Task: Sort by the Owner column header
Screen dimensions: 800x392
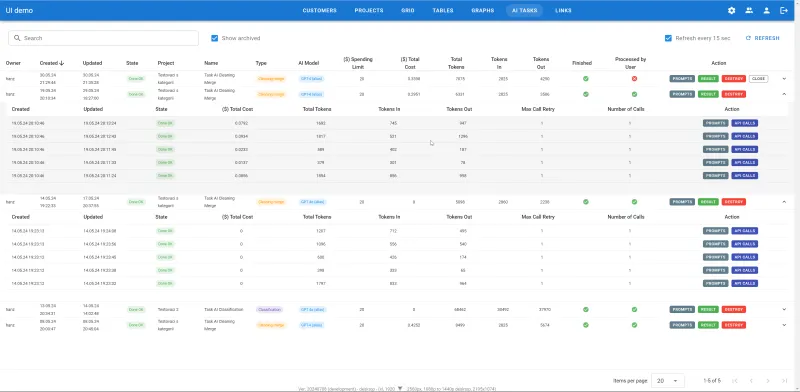Action: 13,63
